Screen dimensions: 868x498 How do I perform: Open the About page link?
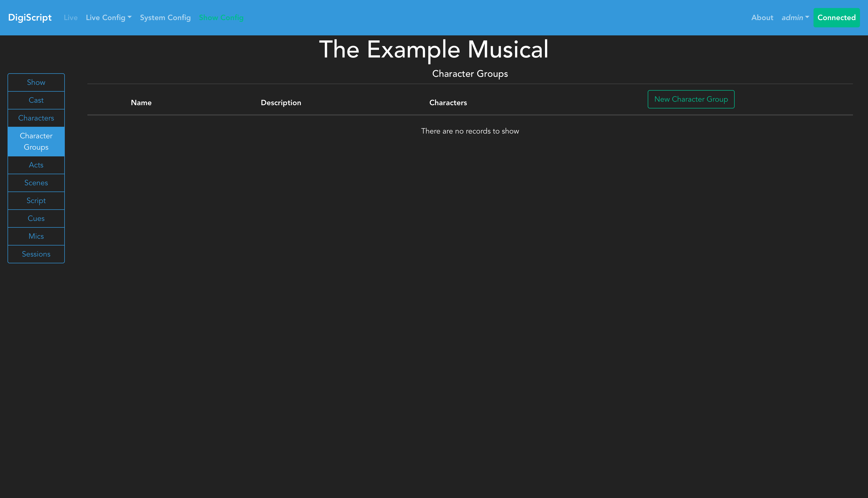coord(762,17)
